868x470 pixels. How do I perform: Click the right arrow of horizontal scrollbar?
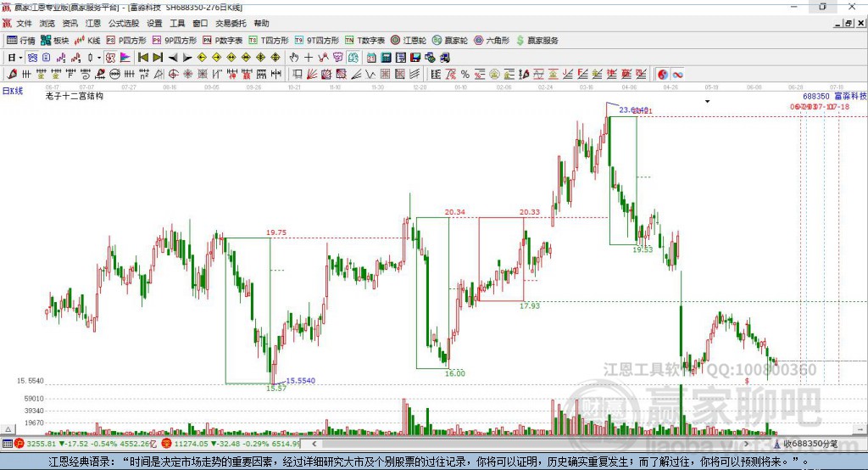746,444
